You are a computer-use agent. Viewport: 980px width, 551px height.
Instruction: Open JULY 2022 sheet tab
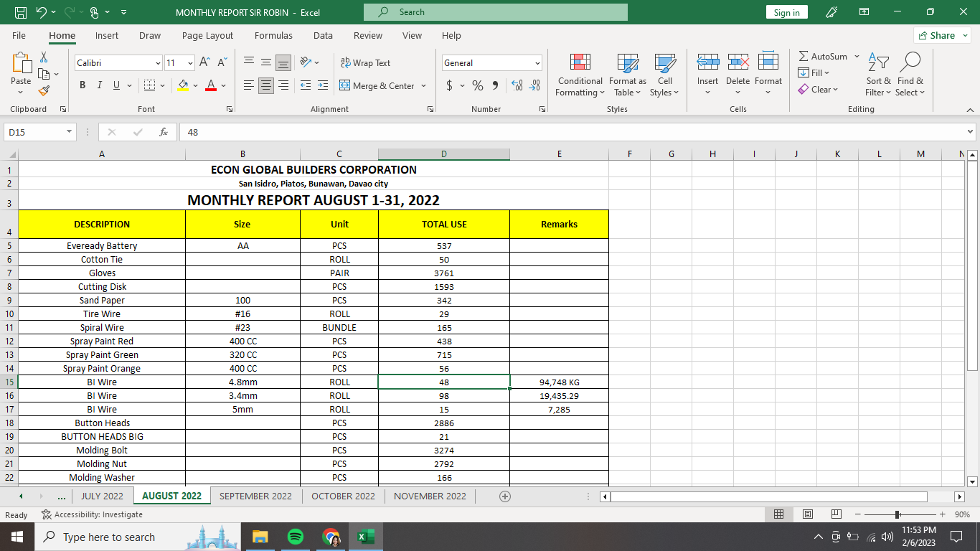point(102,496)
